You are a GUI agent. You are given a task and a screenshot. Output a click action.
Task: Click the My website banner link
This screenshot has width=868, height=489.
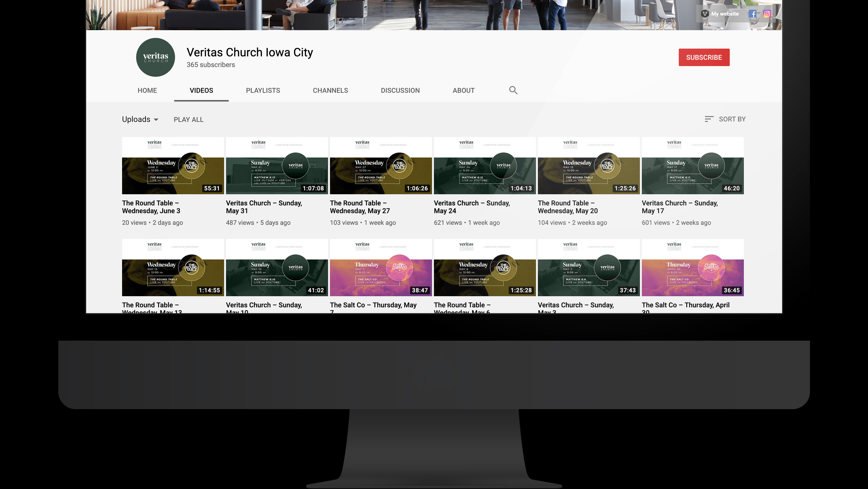(x=720, y=14)
